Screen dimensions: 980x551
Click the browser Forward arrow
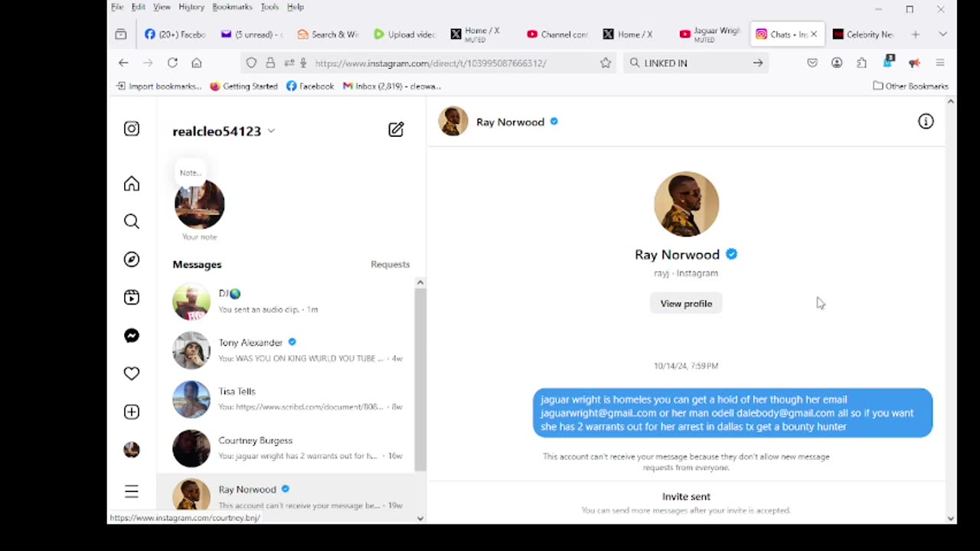[x=148, y=63]
